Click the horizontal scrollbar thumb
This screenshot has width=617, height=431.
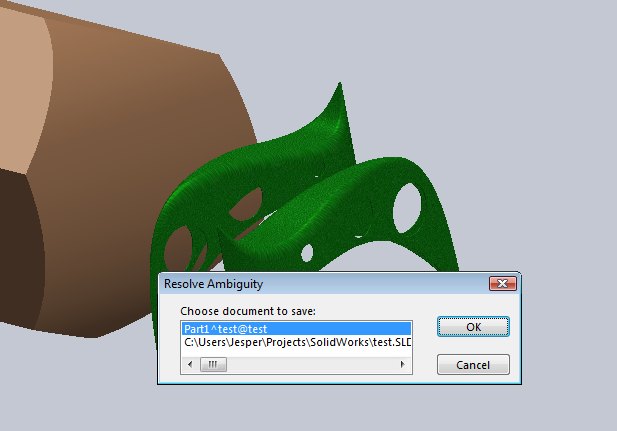click(x=213, y=364)
